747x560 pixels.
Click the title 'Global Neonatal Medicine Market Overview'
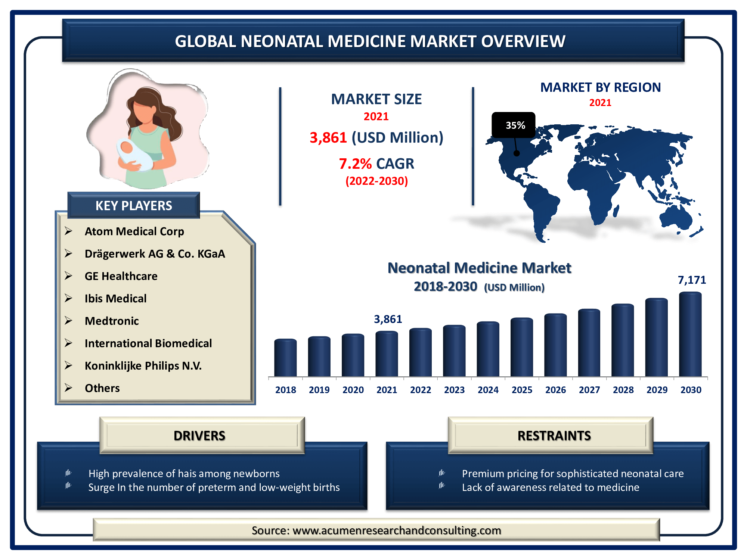coord(370,41)
